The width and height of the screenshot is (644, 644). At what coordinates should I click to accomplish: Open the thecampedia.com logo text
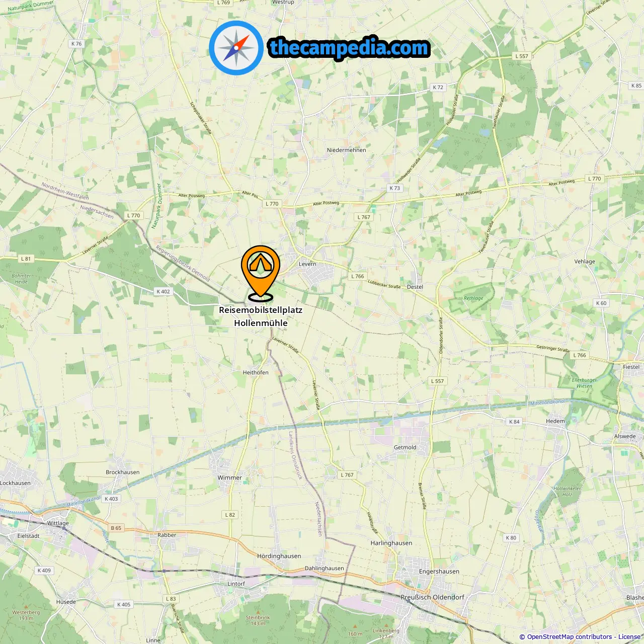tap(349, 48)
